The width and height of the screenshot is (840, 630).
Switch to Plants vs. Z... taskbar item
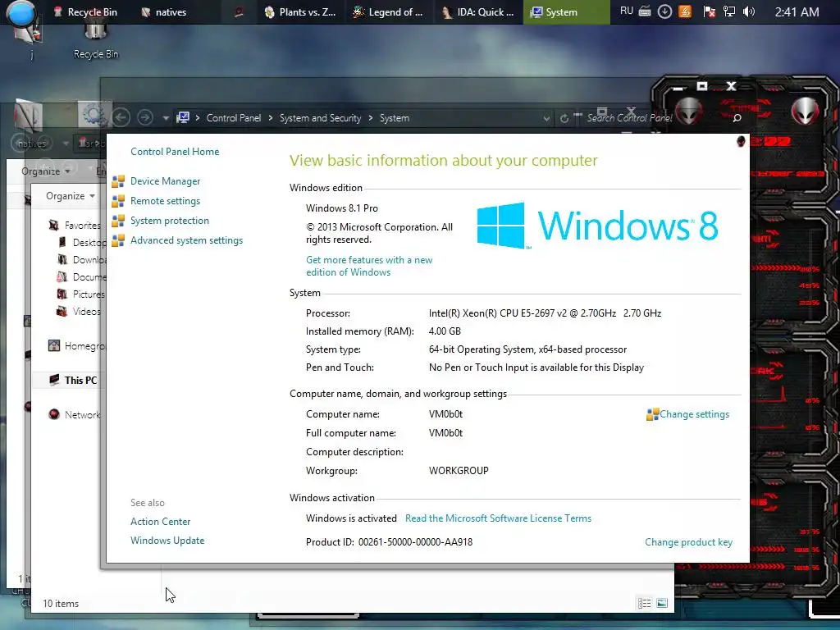(x=300, y=11)
